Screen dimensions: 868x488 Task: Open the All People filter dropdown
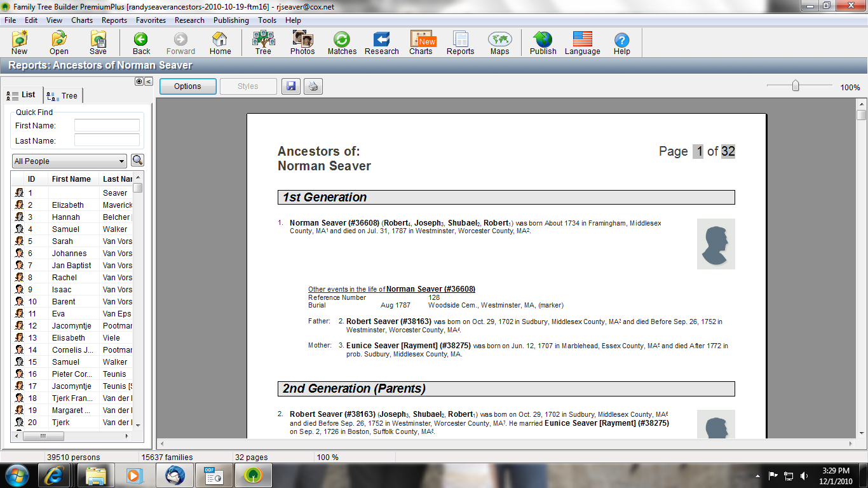69,161
